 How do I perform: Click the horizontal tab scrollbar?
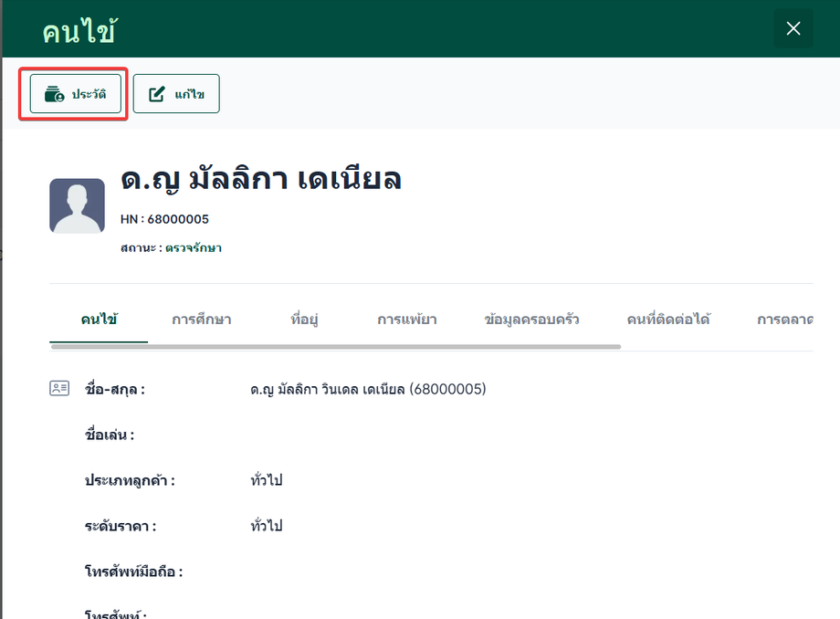point(336,347)
